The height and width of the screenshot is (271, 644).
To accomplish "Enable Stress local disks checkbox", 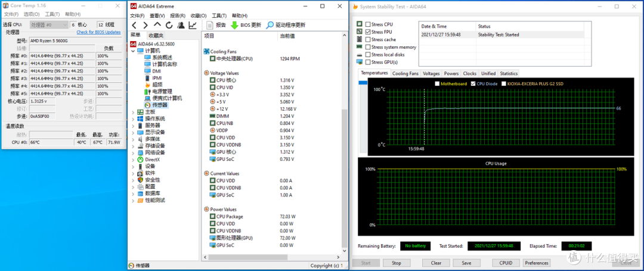I will coord(367,55).
